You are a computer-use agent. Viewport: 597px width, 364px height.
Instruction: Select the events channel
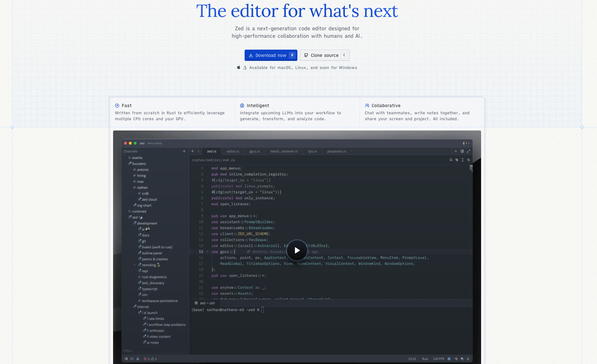pyautogui.click(x=135, y=158)
